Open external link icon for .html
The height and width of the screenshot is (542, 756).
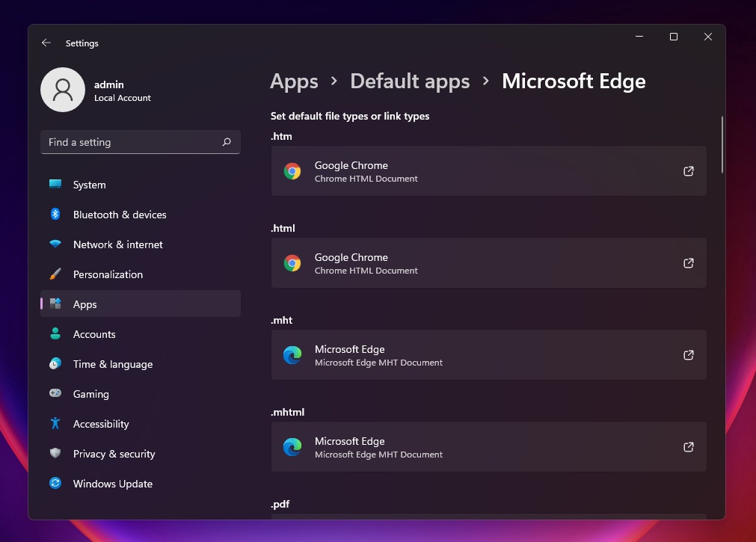689,263
